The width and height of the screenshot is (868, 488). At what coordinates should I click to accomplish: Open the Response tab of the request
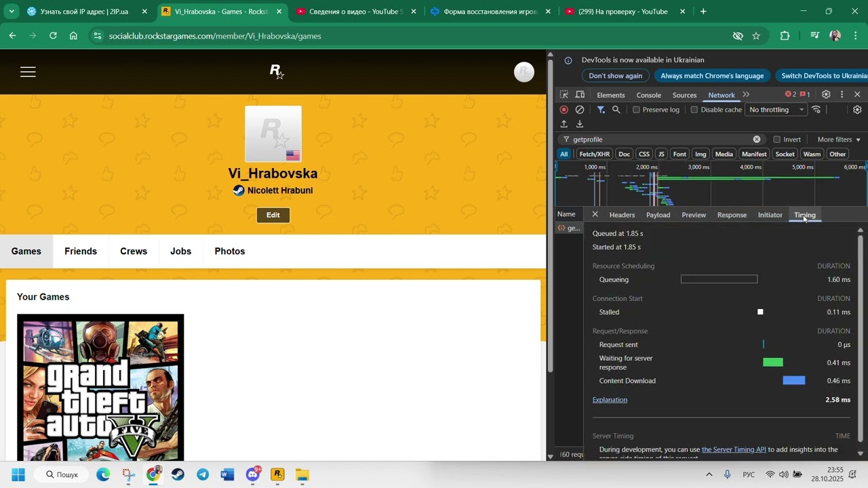(732, 215)
